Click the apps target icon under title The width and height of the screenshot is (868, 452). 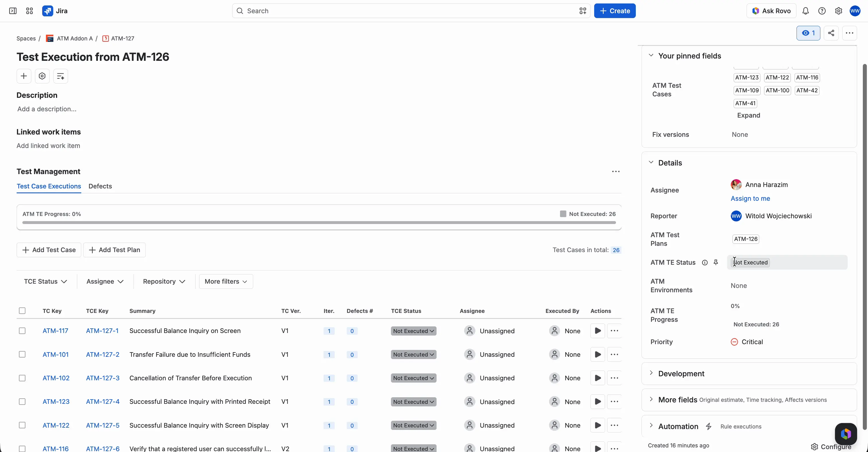coord(42,76)
